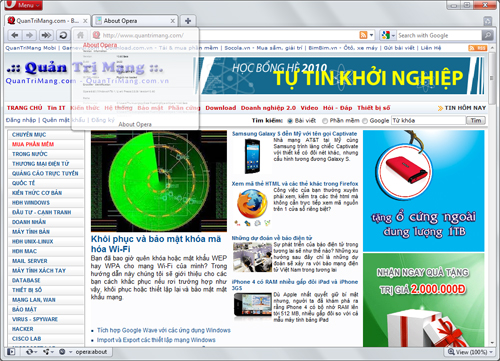This screenshot has height=361, width=500.
Task: Reload the page with the Reload icon
Action: pos(63,35)
